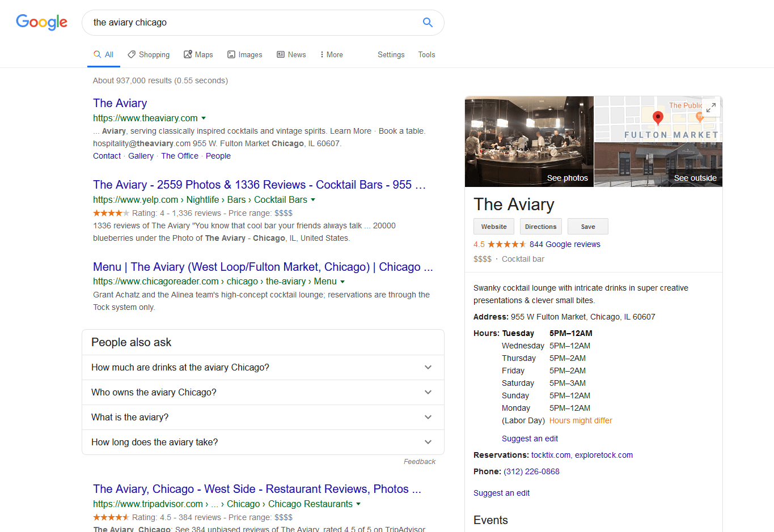Click the See photos thumbnail
Screen dimensions: 774x532
(529, 142)
